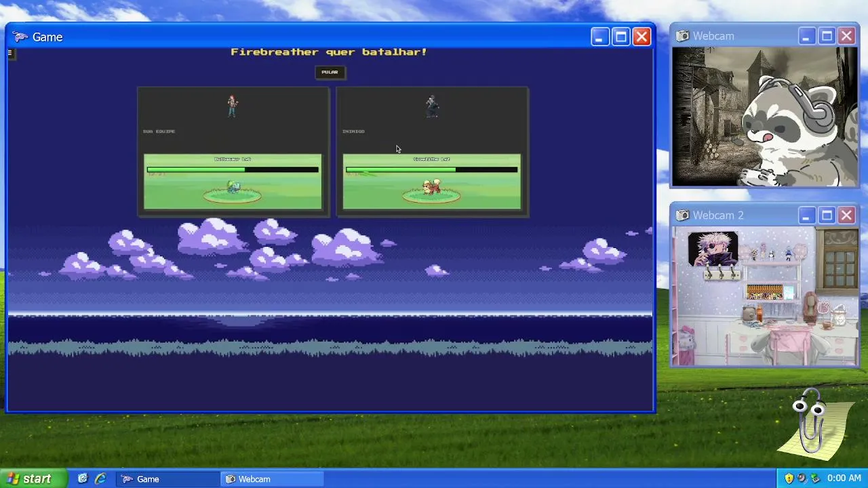
Task: Click the raccoon video in Webcam window
Action: (x=765, y=117)
